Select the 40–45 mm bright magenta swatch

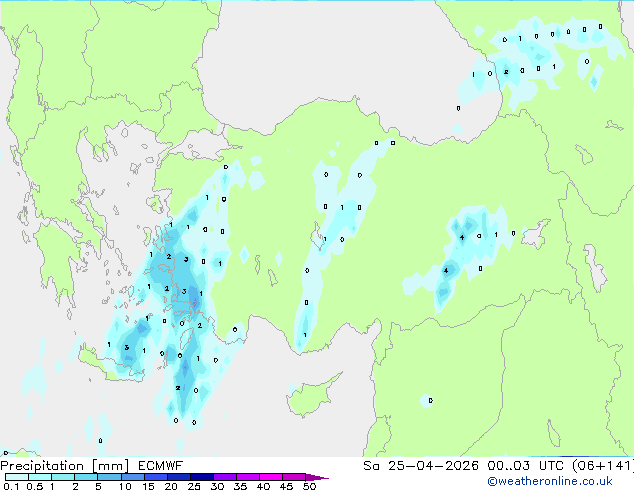tap(271, 477)
